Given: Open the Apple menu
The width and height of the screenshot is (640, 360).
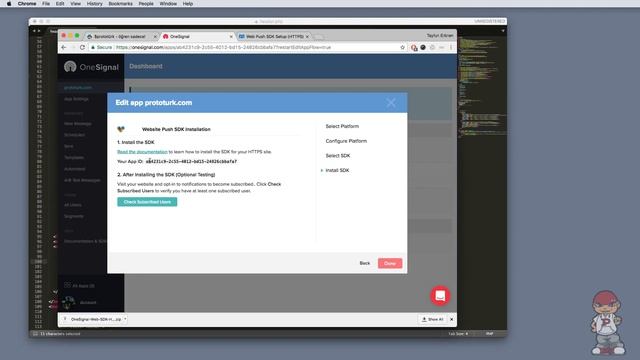Looking at the screenshot, I should [x=9, y=4].
